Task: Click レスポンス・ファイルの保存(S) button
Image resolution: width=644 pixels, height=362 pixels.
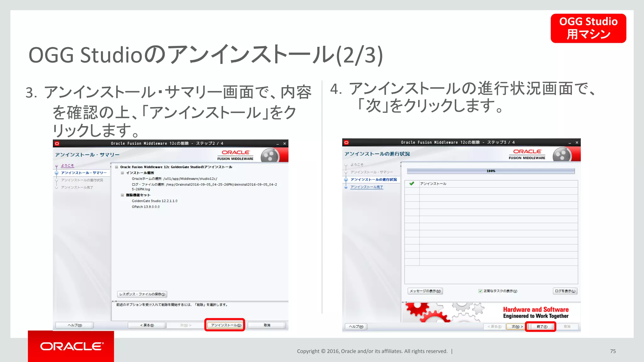Action: click(x=142, y=294)
